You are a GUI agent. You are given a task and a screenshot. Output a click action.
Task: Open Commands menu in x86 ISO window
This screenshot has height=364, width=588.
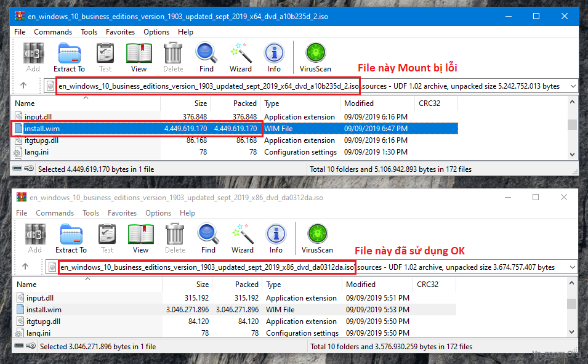(55, 212)
